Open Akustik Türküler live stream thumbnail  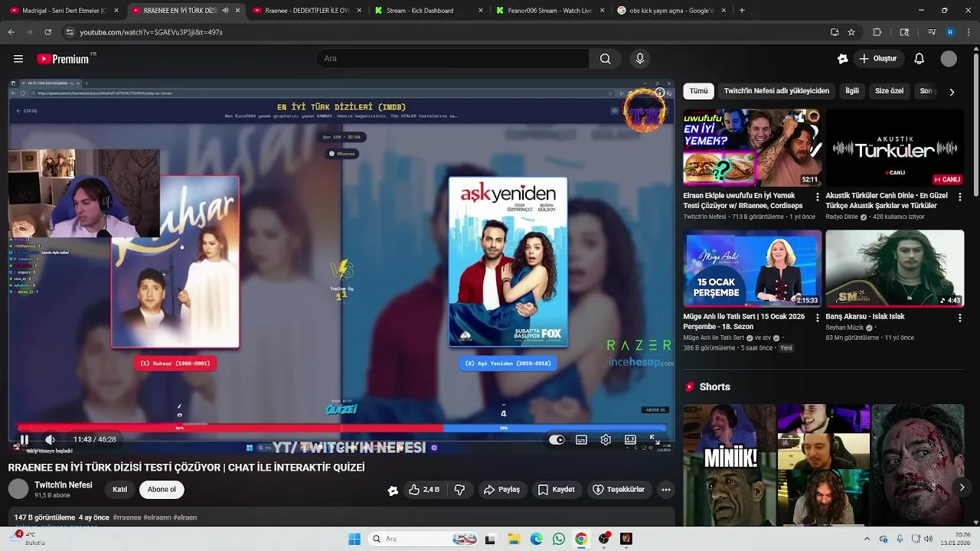pyautogui.click(x=895, y=148)
